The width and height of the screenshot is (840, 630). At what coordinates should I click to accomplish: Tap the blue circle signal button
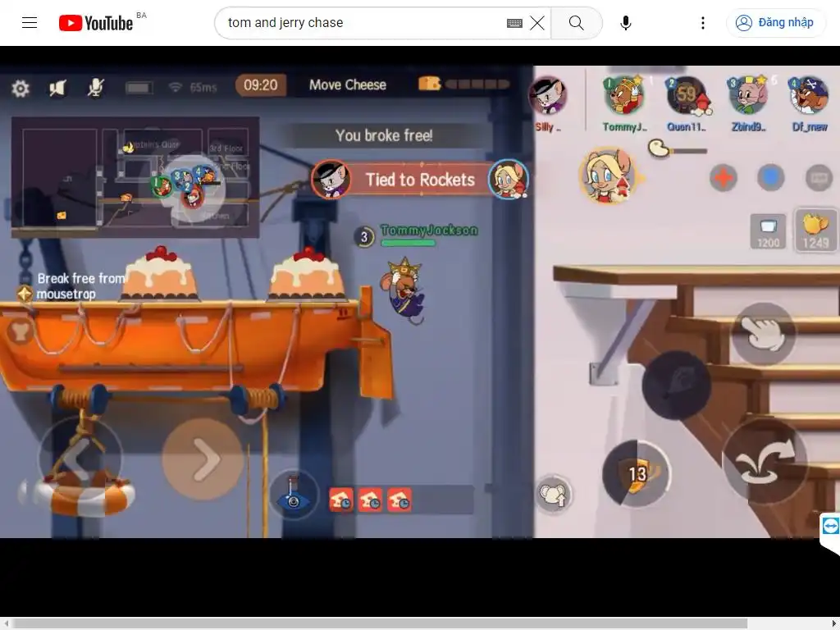(x=771, y=178)
